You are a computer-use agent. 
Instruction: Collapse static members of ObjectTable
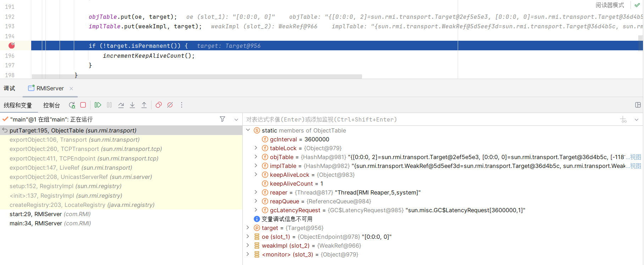(248, 130)
